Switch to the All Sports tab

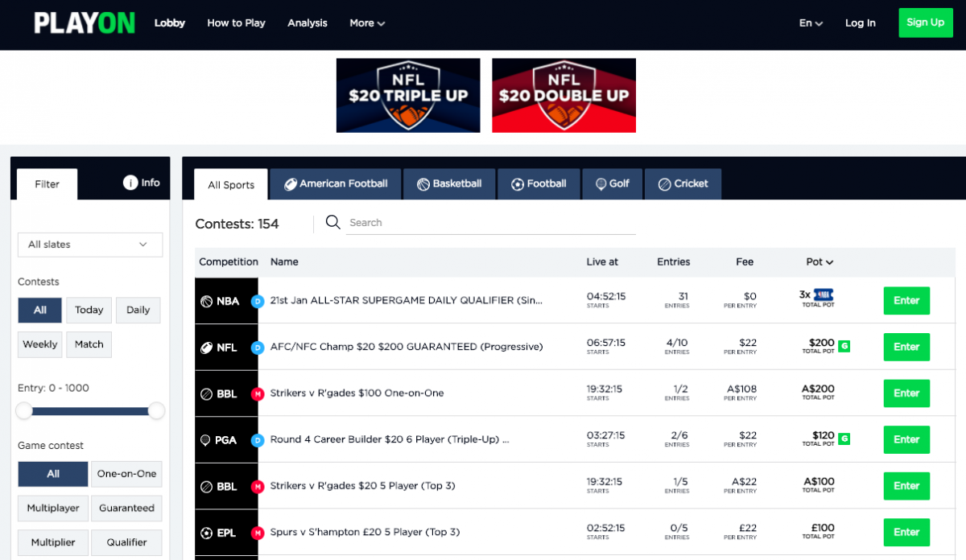click(x=231, y=184)
